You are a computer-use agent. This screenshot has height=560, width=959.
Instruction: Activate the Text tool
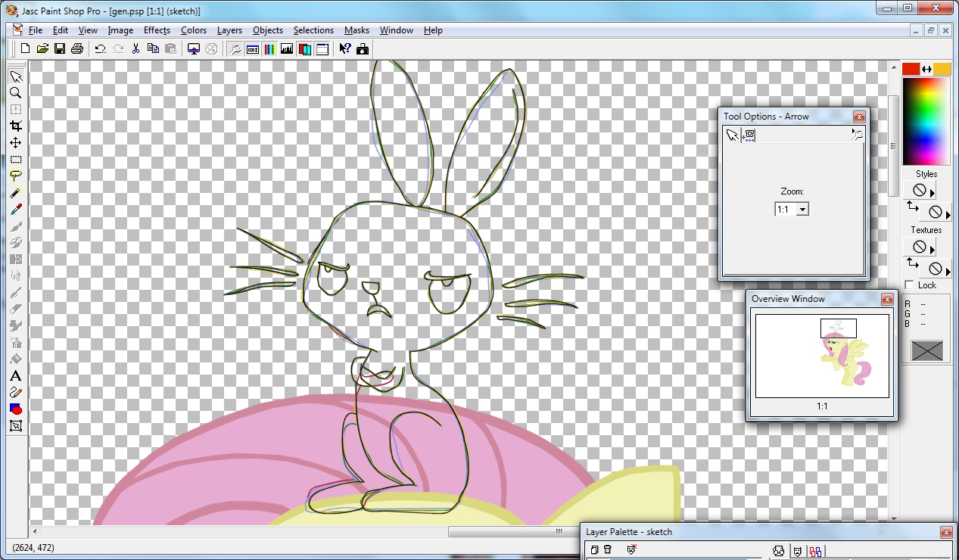coord(15,376)
